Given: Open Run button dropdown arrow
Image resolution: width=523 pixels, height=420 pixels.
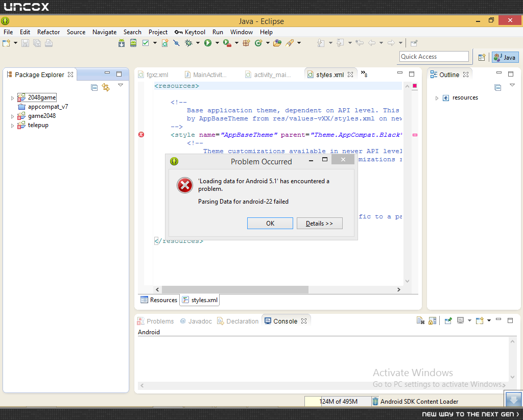Looking at the screenshot, I should [217, 43].
